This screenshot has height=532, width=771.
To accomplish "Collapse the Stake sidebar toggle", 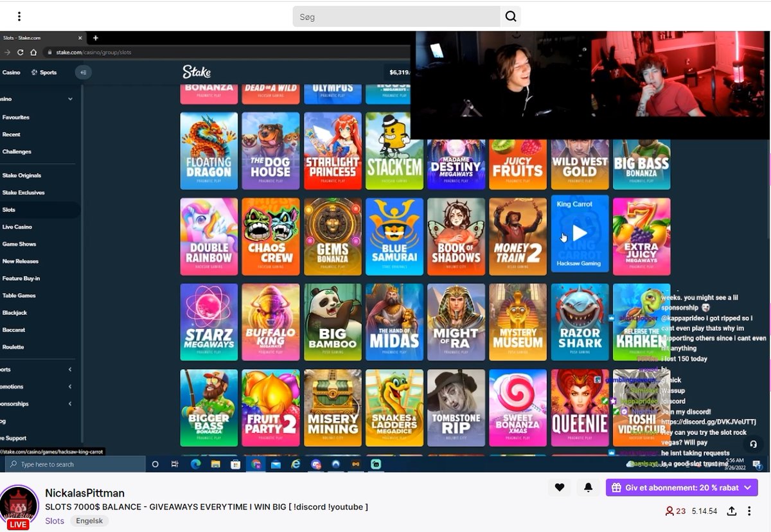I will [83, 73].
